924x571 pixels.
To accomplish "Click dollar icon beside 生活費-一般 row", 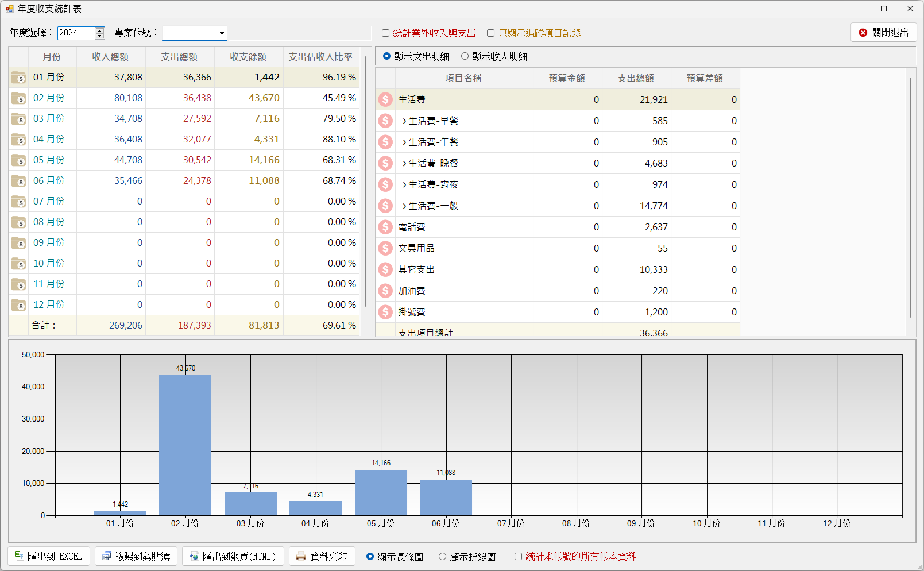I will 385,206.
